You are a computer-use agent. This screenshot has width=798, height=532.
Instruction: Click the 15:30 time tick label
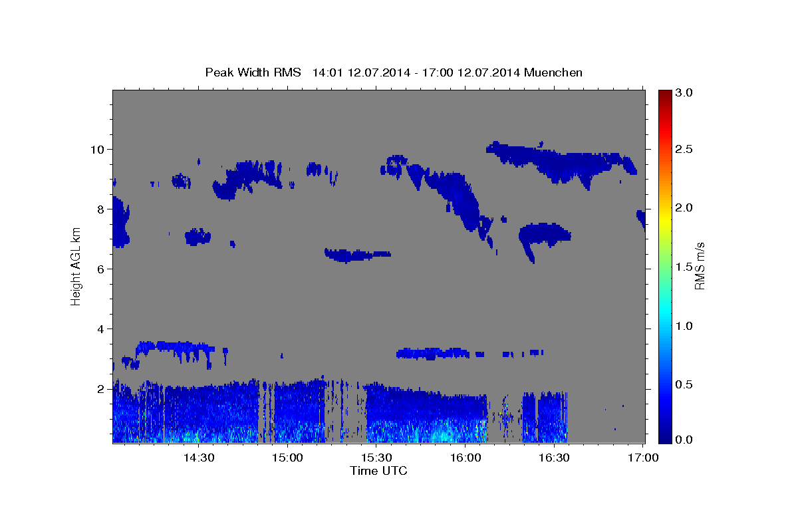click(x=376, y=458)
